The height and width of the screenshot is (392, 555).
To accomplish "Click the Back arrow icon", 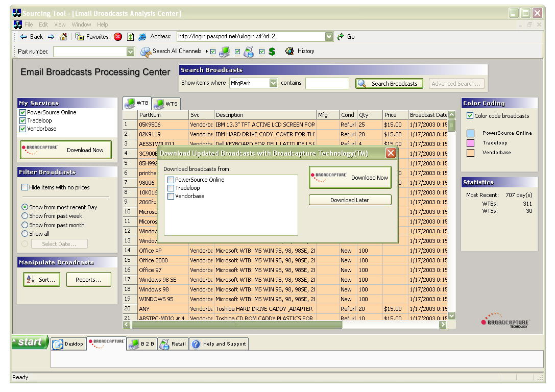I will [x=23, y=37].
